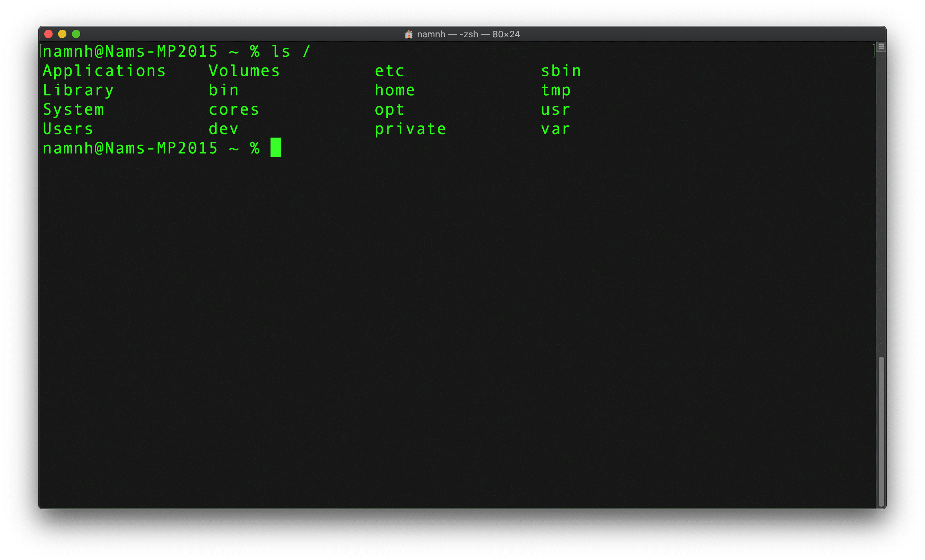Viewport: 925px width, 560px height.
Task: Click the home folder icon in title bar
Action: click(x=409, y=35)
